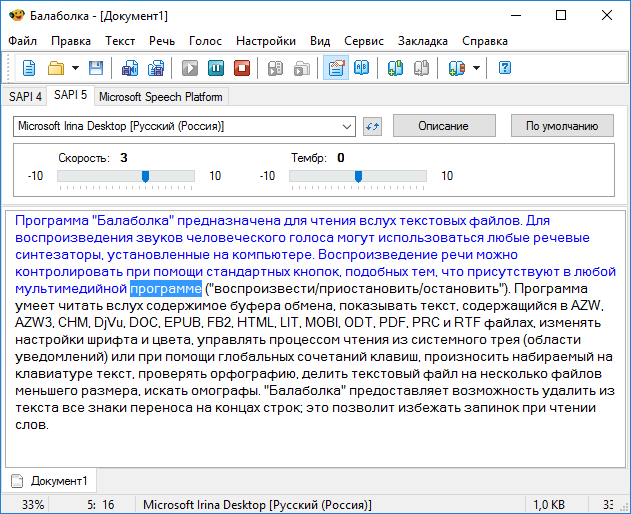The height and width of the screenshot is (514, 631).
Task: Open the dropdown arrow beside the folder icon
Action: point(75,68)
